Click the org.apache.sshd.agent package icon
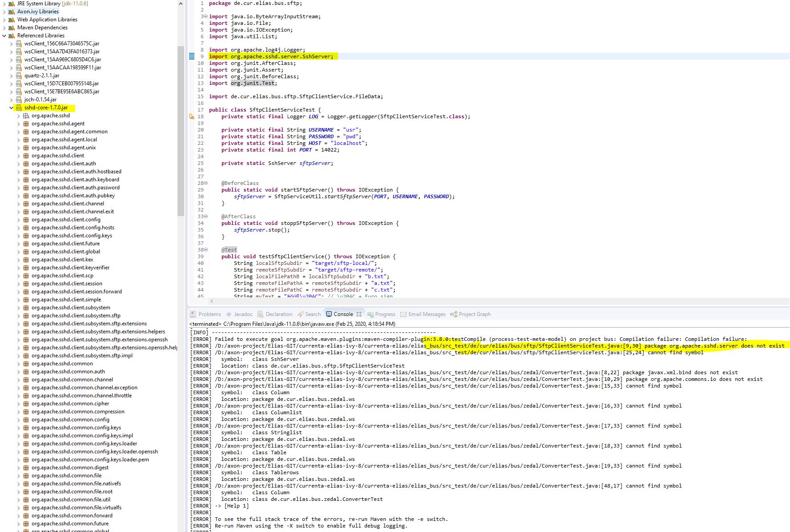Viewport: 790px width, 532px height. [x=26, y=124]
